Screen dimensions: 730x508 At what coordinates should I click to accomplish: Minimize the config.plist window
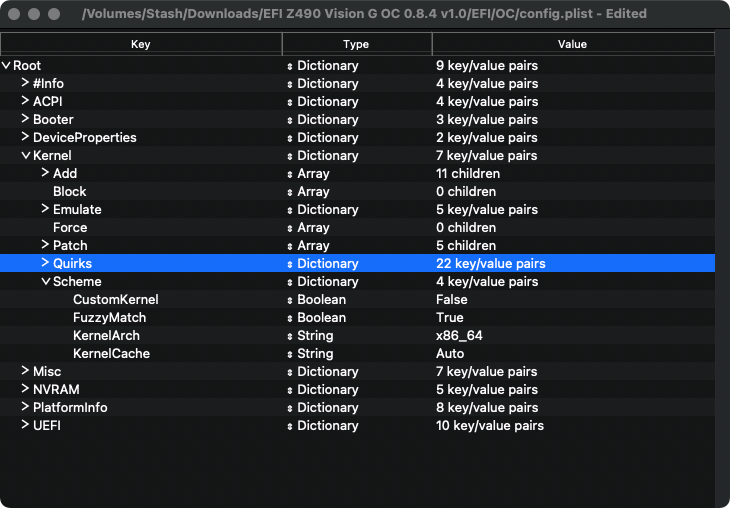click(x=34, y=14)
